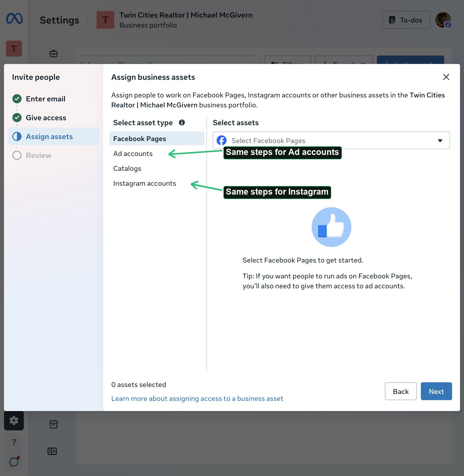Click the user profile picture

443,20
